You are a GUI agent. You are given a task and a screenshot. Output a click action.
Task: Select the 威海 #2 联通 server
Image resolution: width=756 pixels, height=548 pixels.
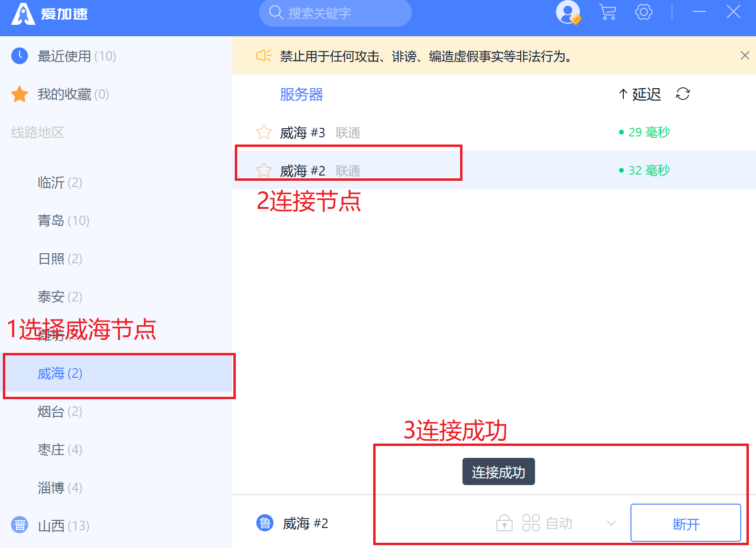(494, 170)
